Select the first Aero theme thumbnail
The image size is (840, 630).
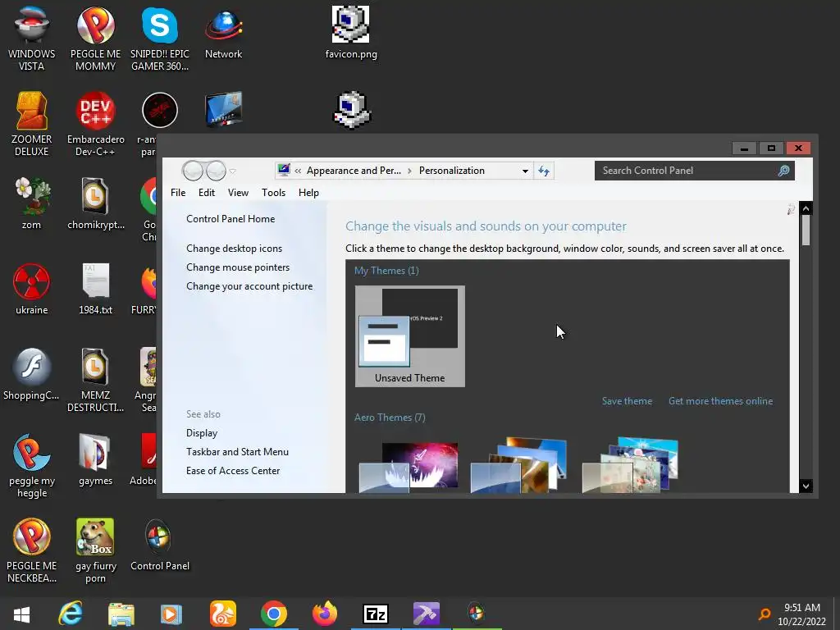coord(409,466)
